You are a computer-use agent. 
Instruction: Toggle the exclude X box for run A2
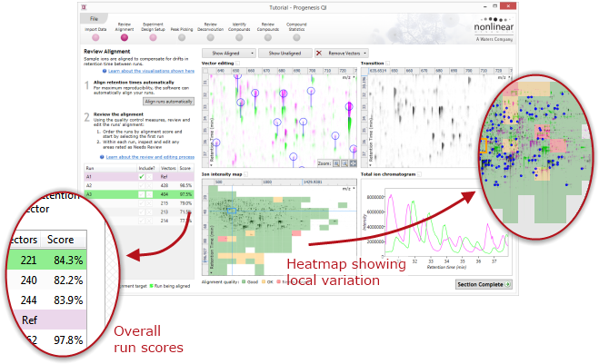click(x=149, y=185)
